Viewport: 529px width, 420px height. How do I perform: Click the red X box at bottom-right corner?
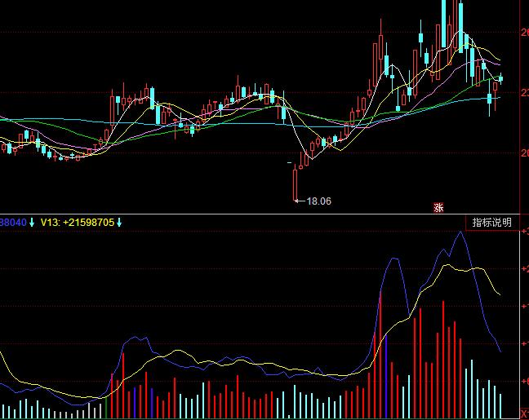point(524,414)
